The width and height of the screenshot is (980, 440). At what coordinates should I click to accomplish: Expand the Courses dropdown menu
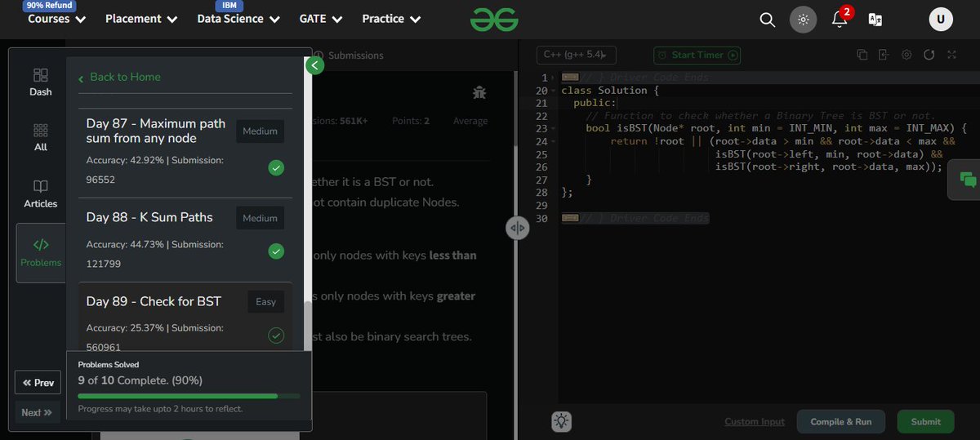[x=57, y=19]
